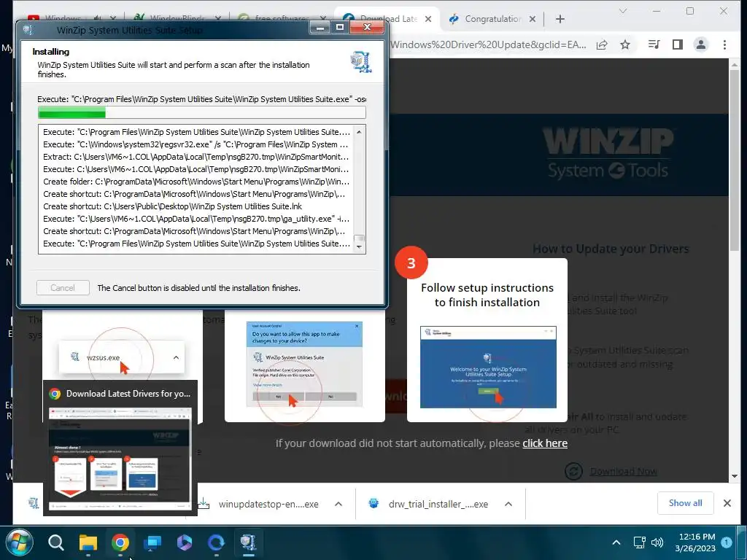This screenshot has width=747, height=560.
Task: Switch to the free softwares tab
Action: coord(282,19)
